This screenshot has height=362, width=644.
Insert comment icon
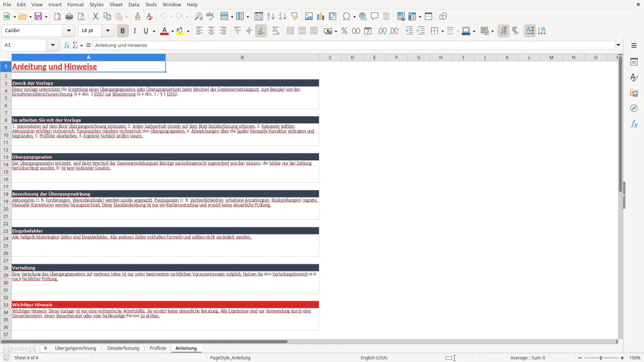375,17
